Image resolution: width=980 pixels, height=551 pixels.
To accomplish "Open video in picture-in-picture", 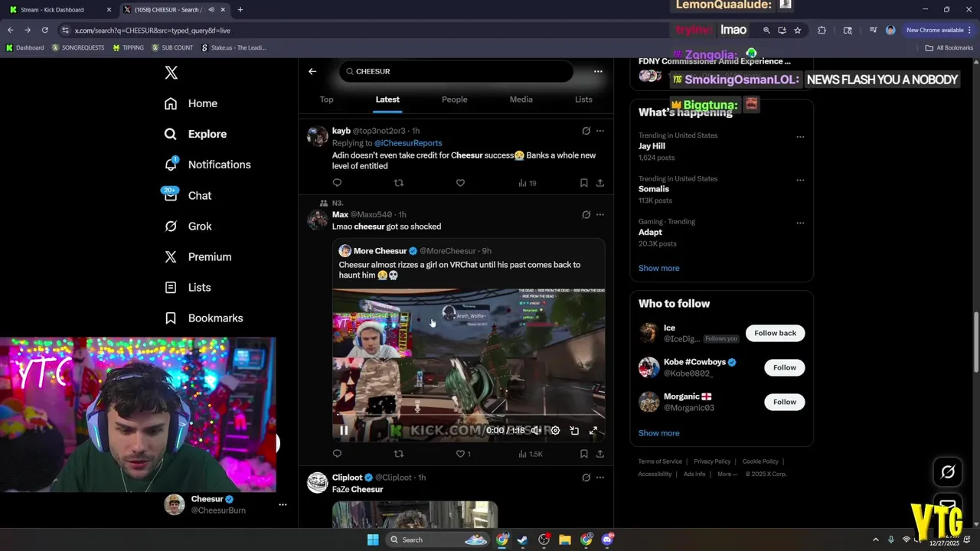I will [574, 430].
